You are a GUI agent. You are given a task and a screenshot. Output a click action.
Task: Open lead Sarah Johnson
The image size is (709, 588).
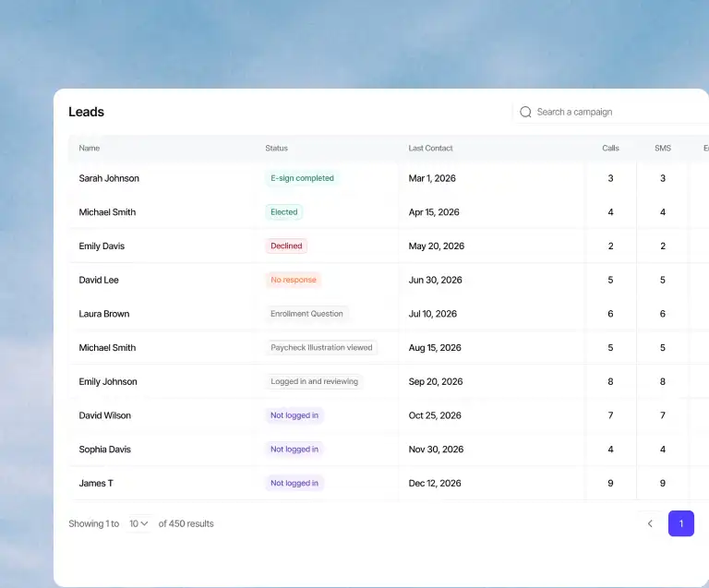pyautogui.click(x=109, y=178)
